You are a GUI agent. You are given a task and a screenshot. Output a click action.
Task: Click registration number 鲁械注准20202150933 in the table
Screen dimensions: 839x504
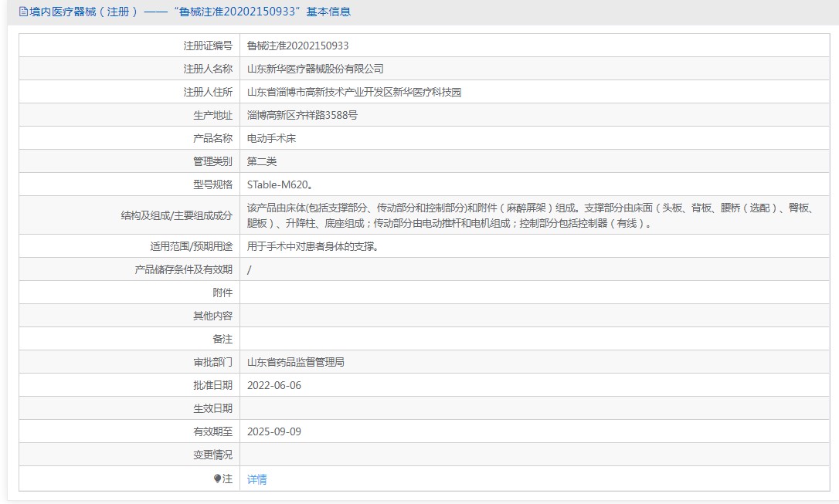point(297,46)
